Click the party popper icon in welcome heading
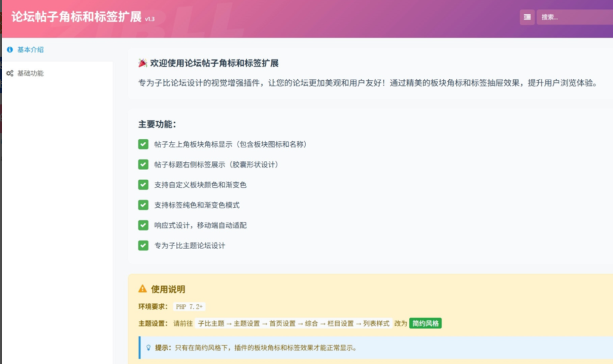Viewport: 613px width, 364px height. 142,63
